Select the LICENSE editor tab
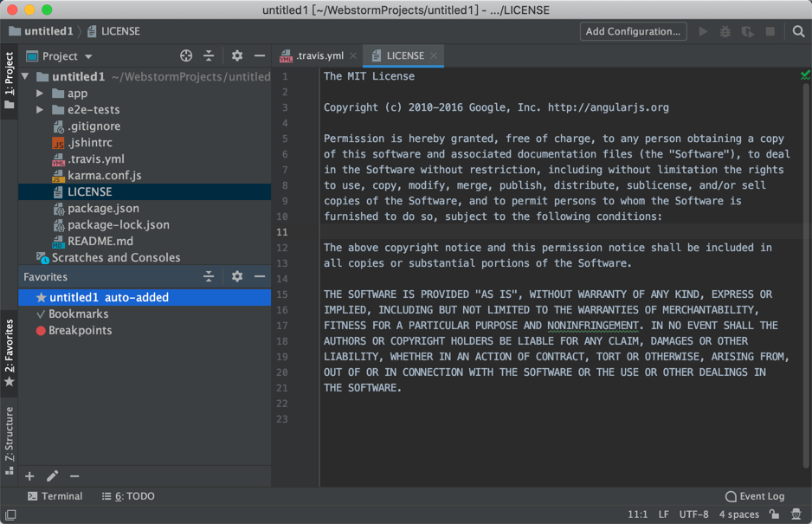 point(402,54)
